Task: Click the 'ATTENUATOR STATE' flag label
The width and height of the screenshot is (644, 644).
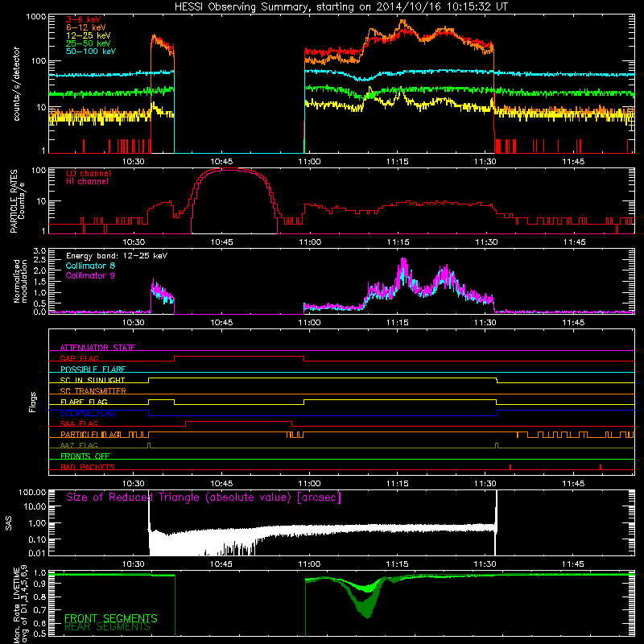Action: [x=97, y=348]
